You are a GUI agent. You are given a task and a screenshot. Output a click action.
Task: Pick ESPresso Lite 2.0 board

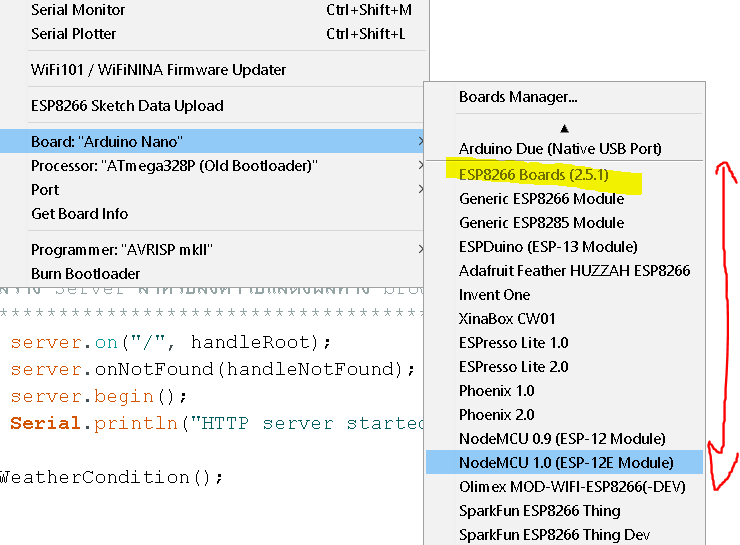coord(564,367)
